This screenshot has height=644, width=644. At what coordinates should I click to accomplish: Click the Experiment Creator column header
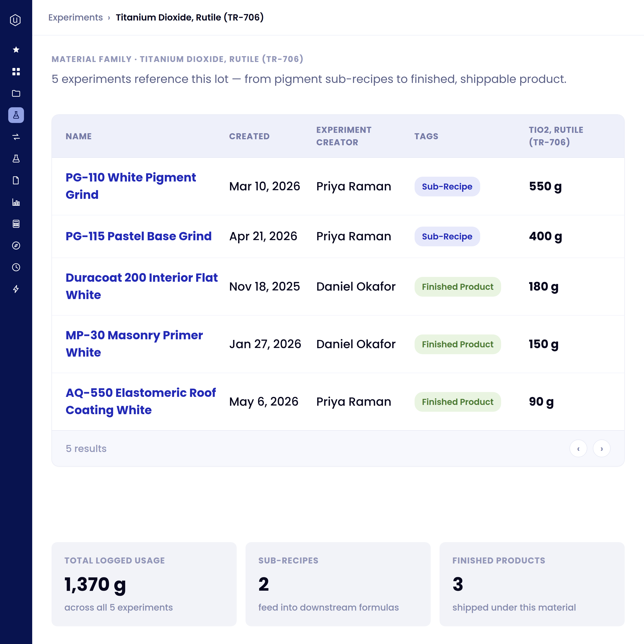(x=344, y=136)
